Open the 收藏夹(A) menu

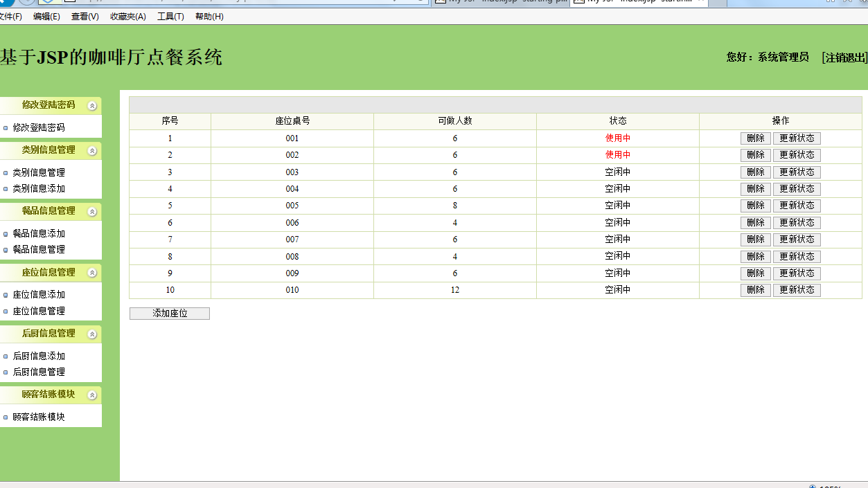[x=128, y=17]
